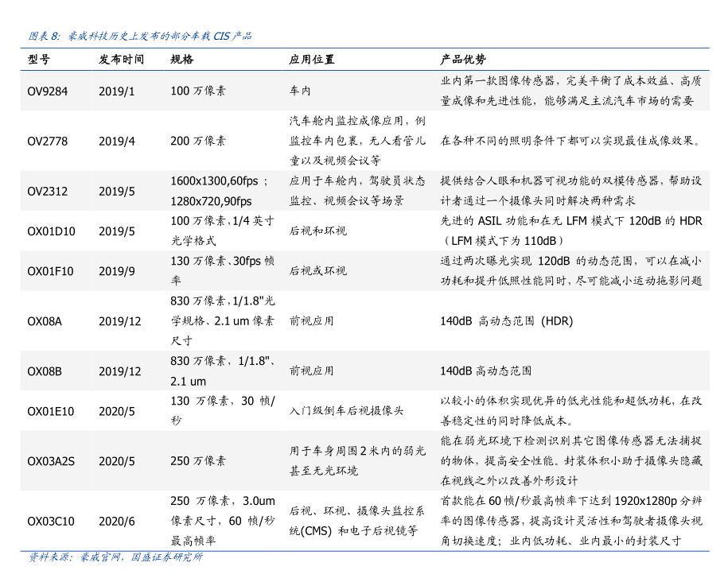Click 前视应用 in the OX08A row
This screenshot has width=728, height=582.
click(312, 321)
